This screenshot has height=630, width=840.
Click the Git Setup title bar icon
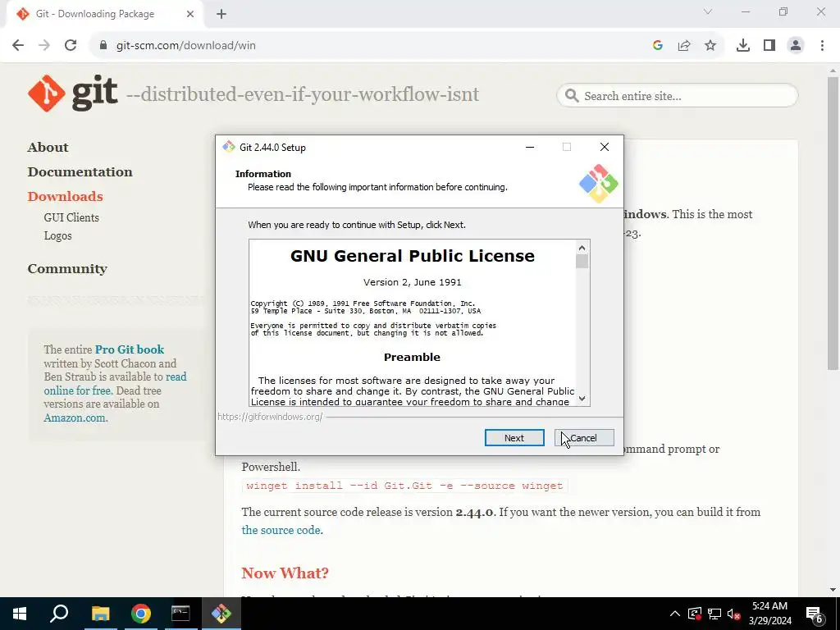tap(229, 147)
